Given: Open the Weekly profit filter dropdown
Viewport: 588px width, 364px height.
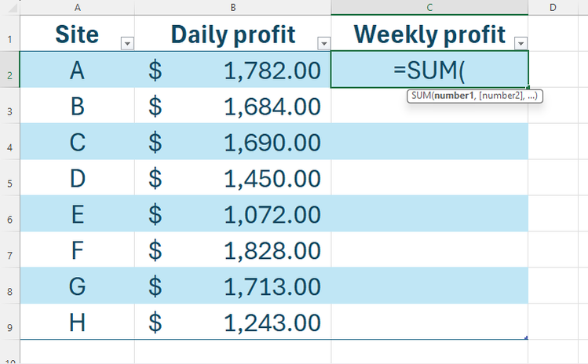Looking at the screenshot, I should click(x=520, y=44).
